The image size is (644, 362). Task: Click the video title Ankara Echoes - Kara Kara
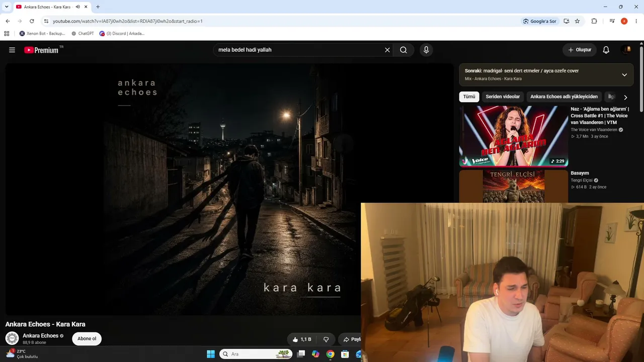(45, 324)
